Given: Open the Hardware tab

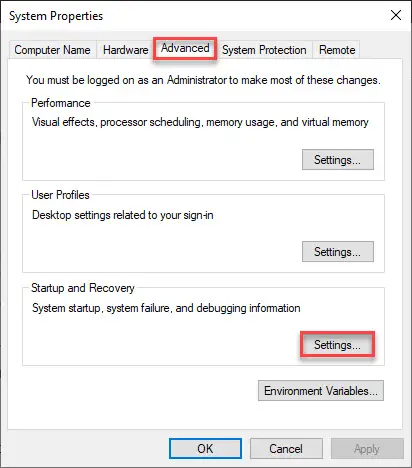Looking at the screenshot, I should [125, 50].
